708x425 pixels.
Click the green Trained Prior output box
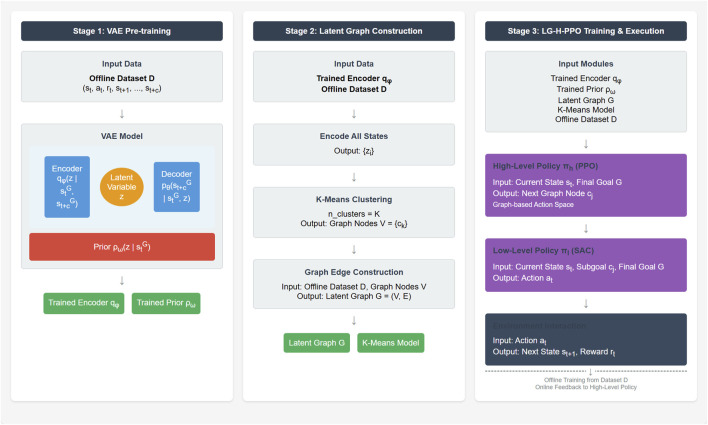tap(166, 303)
